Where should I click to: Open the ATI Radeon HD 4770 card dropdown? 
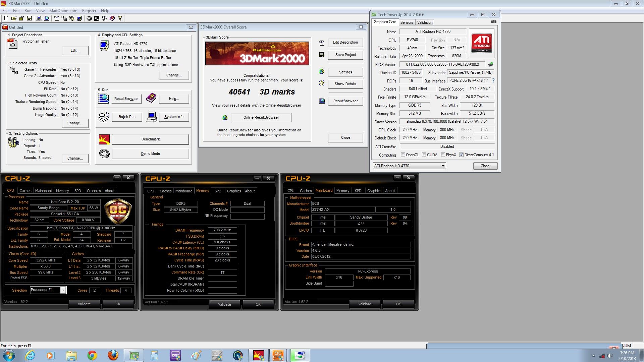[409, 166]
